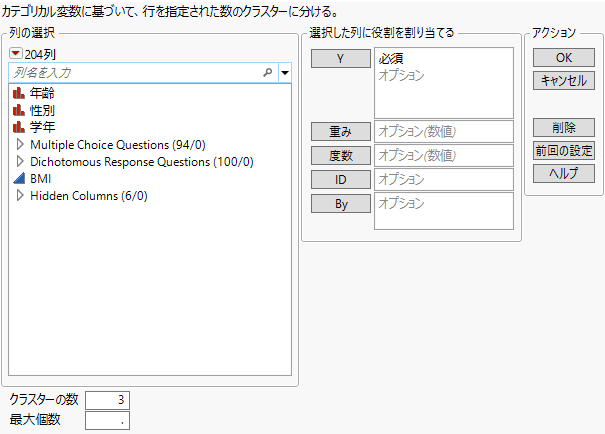Select Dichotomous Response Questions (100/0) row
Viewport: 605px width, 434px height.
click(142, 162)
